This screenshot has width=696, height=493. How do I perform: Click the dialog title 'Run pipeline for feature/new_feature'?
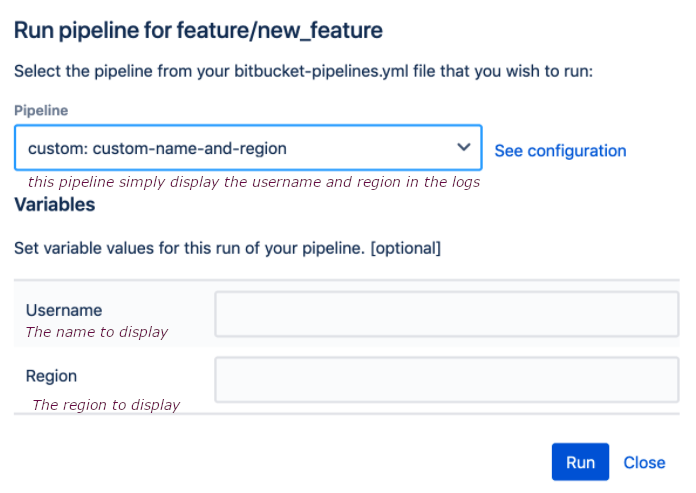click(x=198, y=30)
